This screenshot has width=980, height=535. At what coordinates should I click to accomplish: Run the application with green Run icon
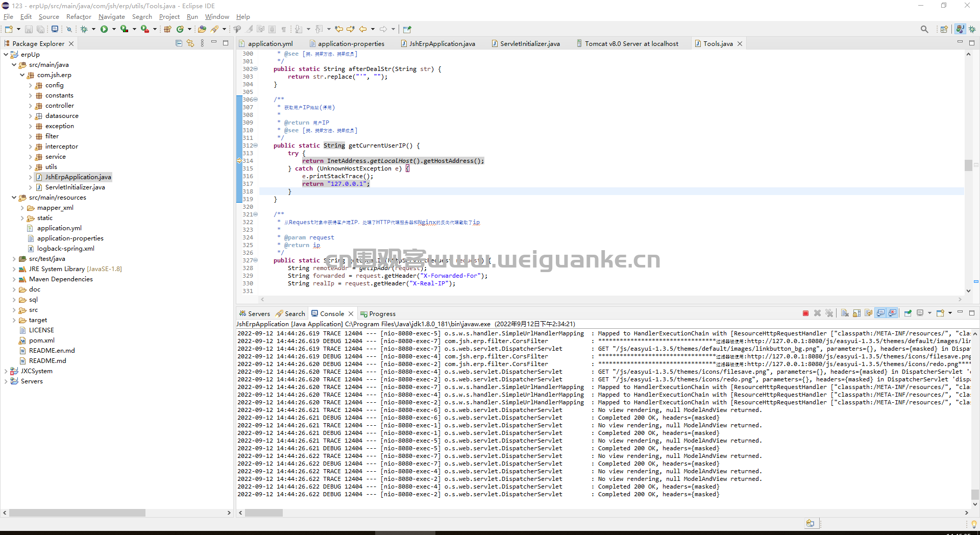click(104, 29)
